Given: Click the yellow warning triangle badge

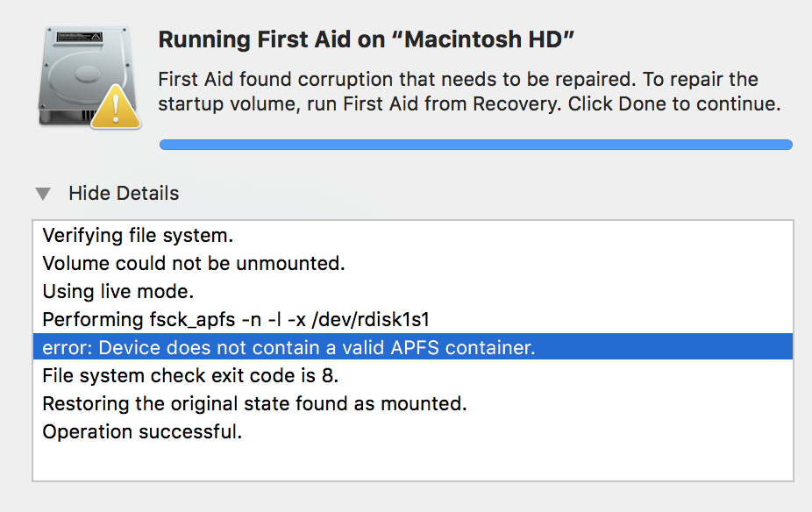Looking at the screenshot, I should [x=116, y=107].
